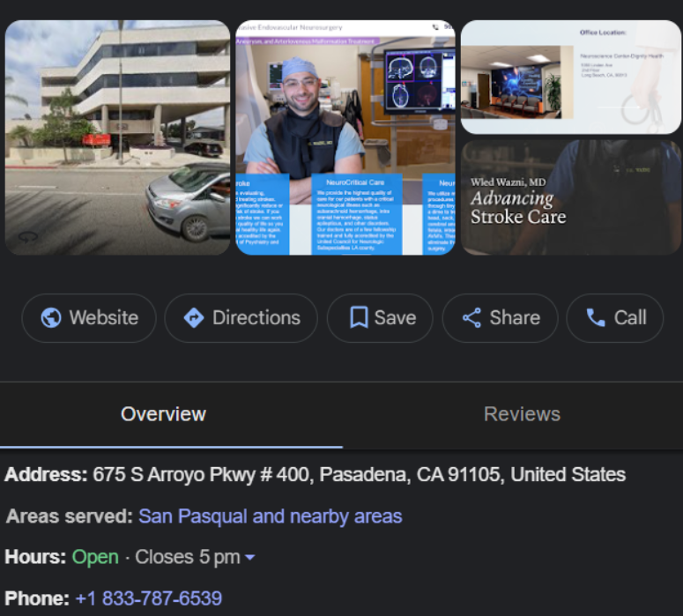683x616 pixels.
Task: Switch to the Reviews tab
Action: pyautogui.click(x=522, y=414)
